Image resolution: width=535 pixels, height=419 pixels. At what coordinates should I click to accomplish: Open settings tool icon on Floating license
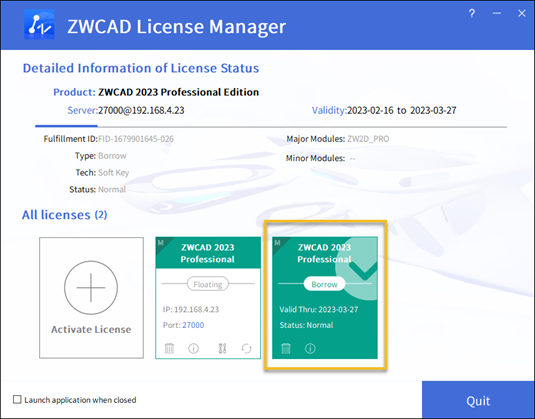[x=222, y=348]
